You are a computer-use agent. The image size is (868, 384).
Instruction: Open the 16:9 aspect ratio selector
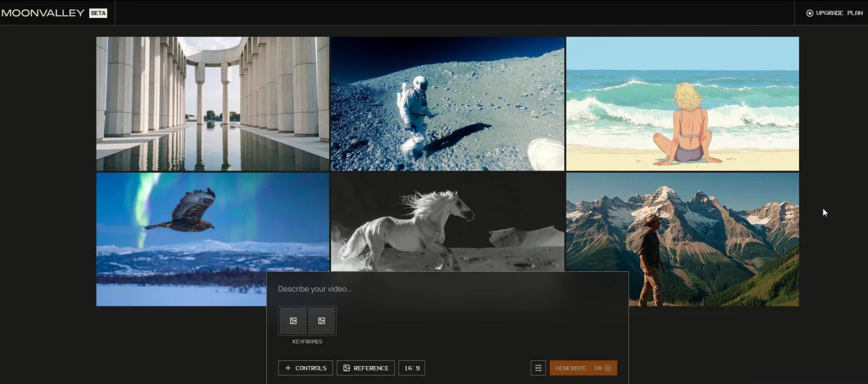412,368
